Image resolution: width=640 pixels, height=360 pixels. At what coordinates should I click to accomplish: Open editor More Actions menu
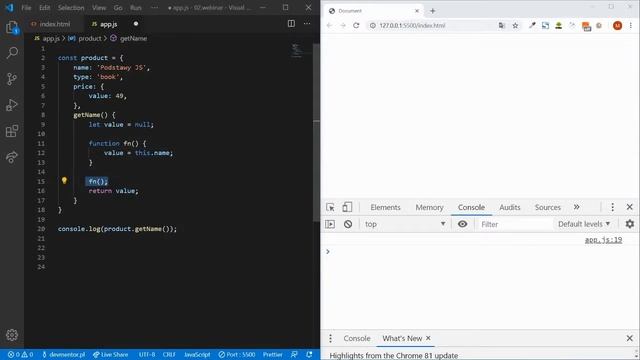(307, 24)
